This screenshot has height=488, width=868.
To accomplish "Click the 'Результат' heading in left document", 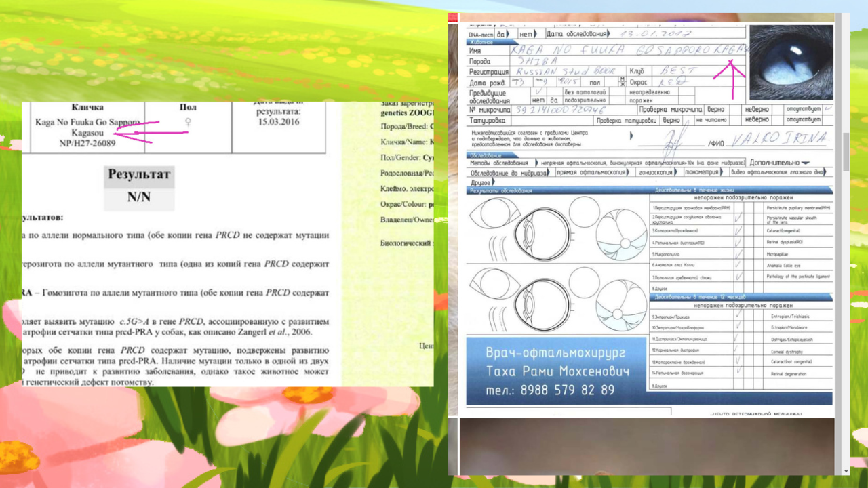I will 139,175.
